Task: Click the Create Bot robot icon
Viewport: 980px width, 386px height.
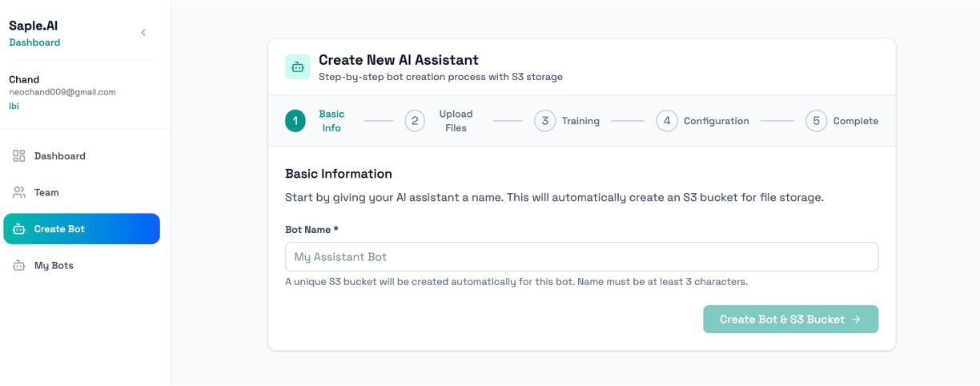Action: 19,229
